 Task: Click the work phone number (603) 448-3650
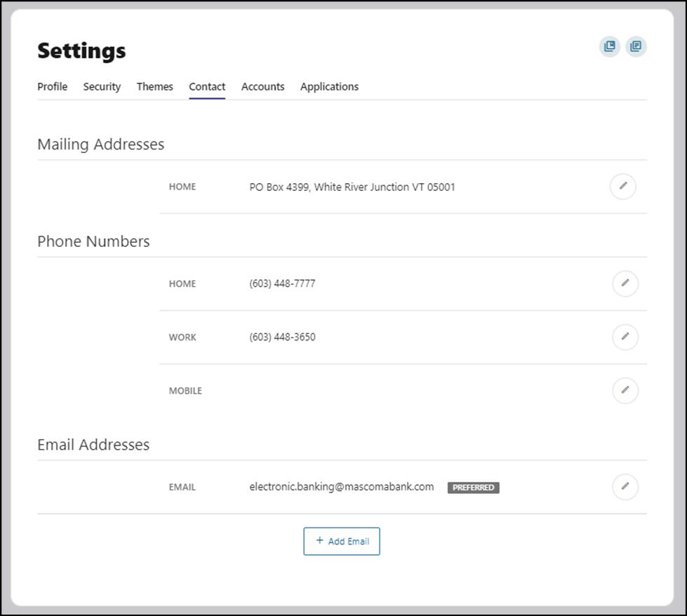pyautogui.click(x=282, y=337)
